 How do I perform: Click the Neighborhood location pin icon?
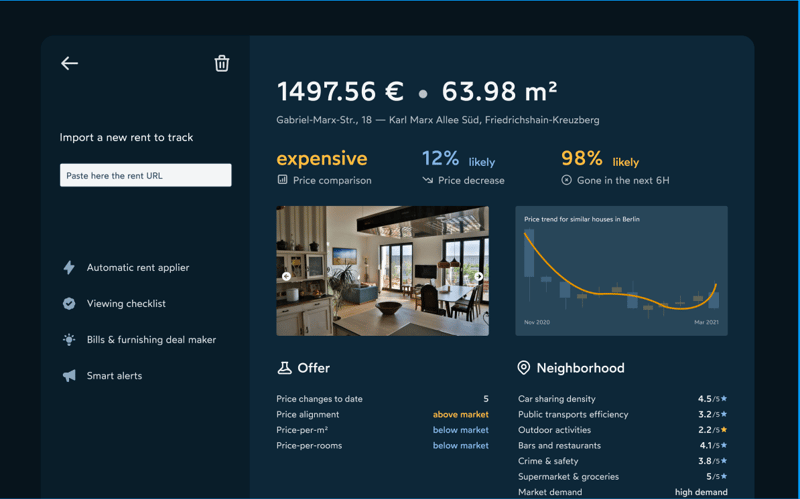point(523,368)
